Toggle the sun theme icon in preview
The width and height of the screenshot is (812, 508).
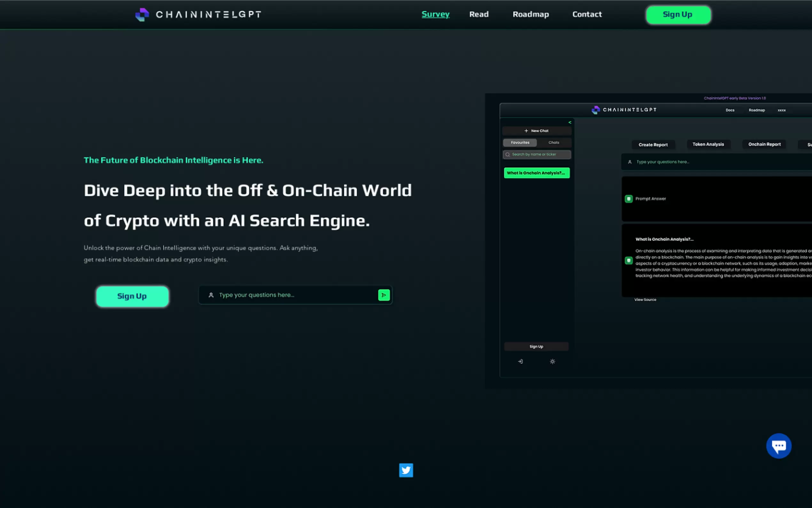(552, 361)
